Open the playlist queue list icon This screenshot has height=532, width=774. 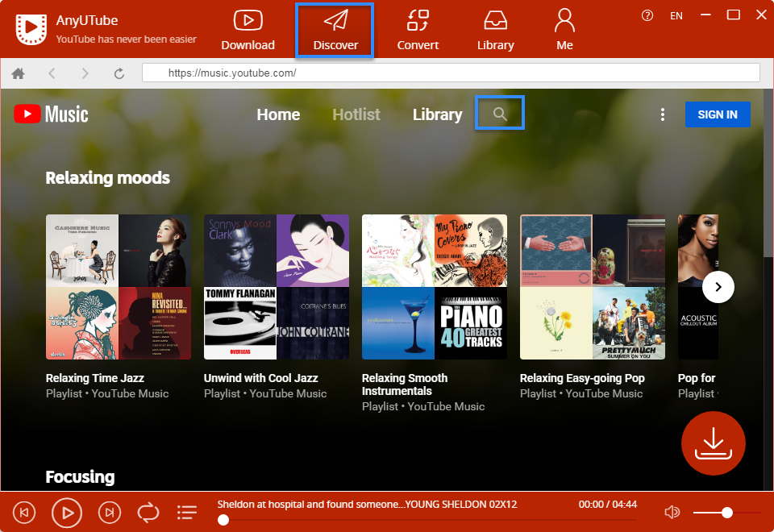click(186, 513)
